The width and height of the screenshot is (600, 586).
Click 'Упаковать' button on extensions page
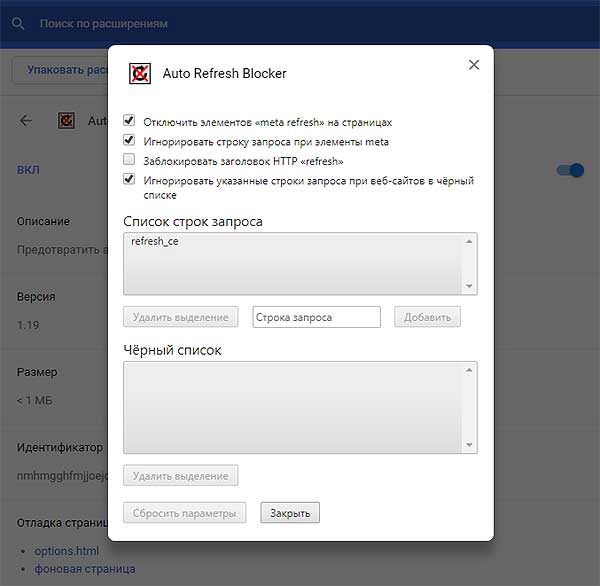[x=61, y=70]
